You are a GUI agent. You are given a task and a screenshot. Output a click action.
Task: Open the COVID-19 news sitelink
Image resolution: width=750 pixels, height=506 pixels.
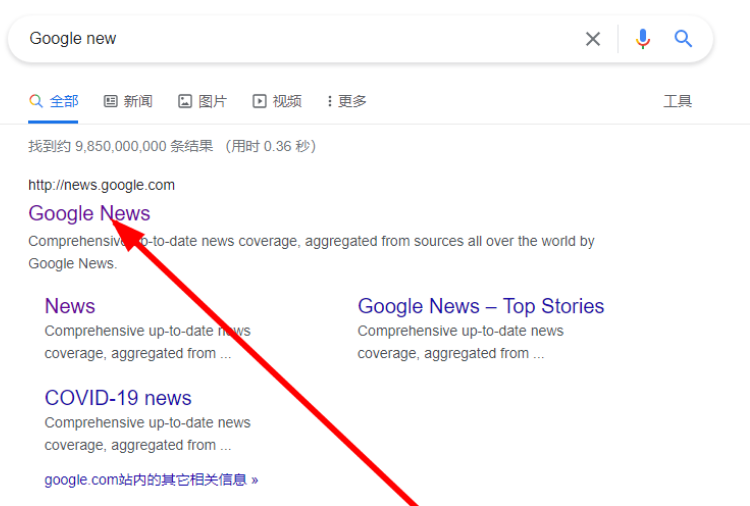pyautogui.click(x=118, y=398)
